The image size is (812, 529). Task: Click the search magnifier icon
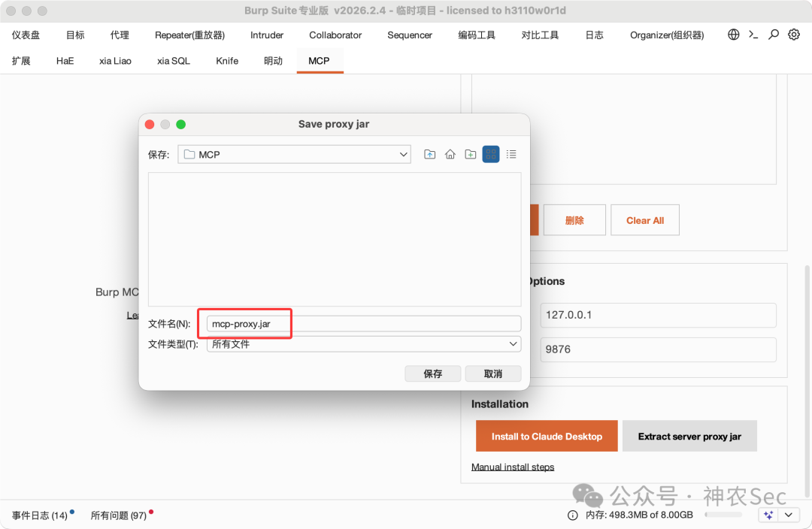773,35
